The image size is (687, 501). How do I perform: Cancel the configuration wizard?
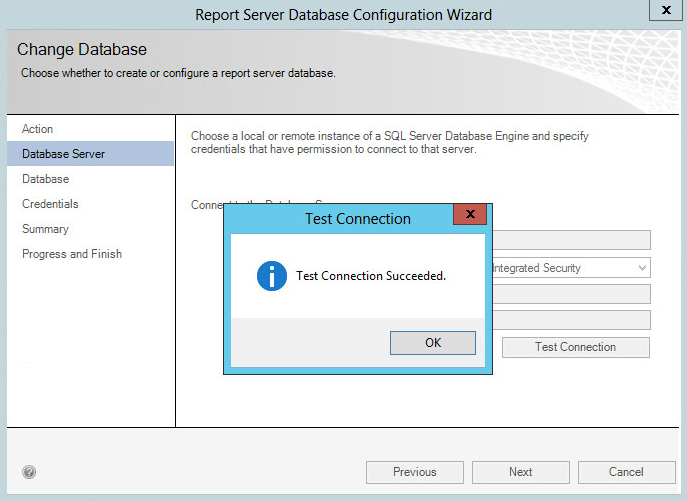pos(626,472)
